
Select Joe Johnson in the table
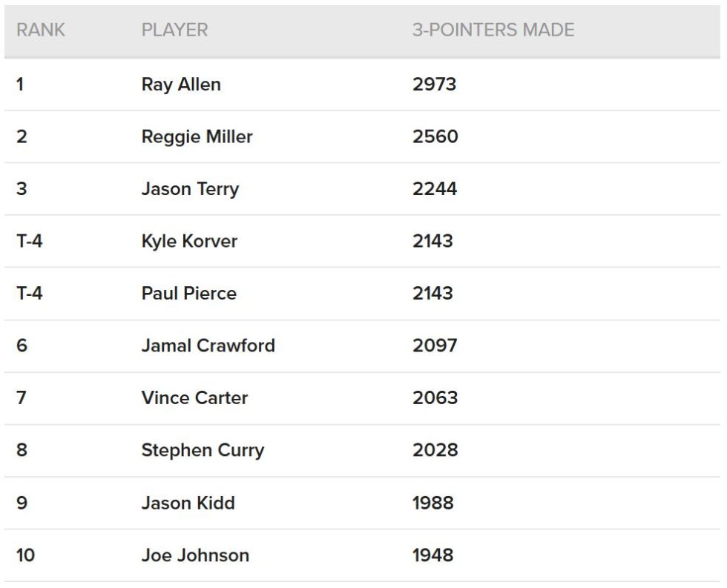(195, 555)
